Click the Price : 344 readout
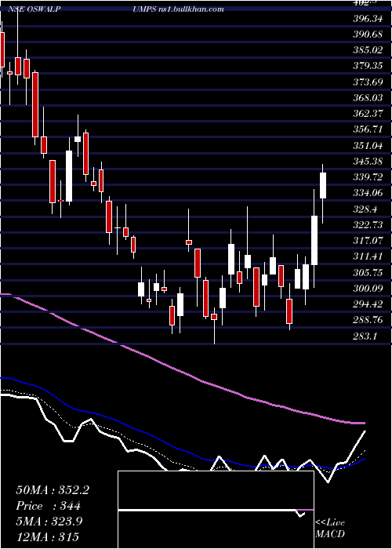The width and height of the screenshot is (392, 549). tap(49, 506)
